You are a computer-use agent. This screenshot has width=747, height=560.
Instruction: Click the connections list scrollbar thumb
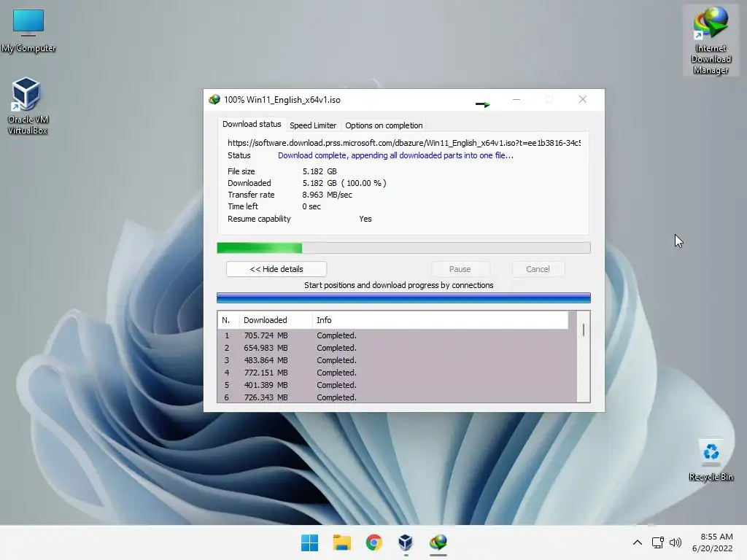pyautogui.click(x=584, y=330)
